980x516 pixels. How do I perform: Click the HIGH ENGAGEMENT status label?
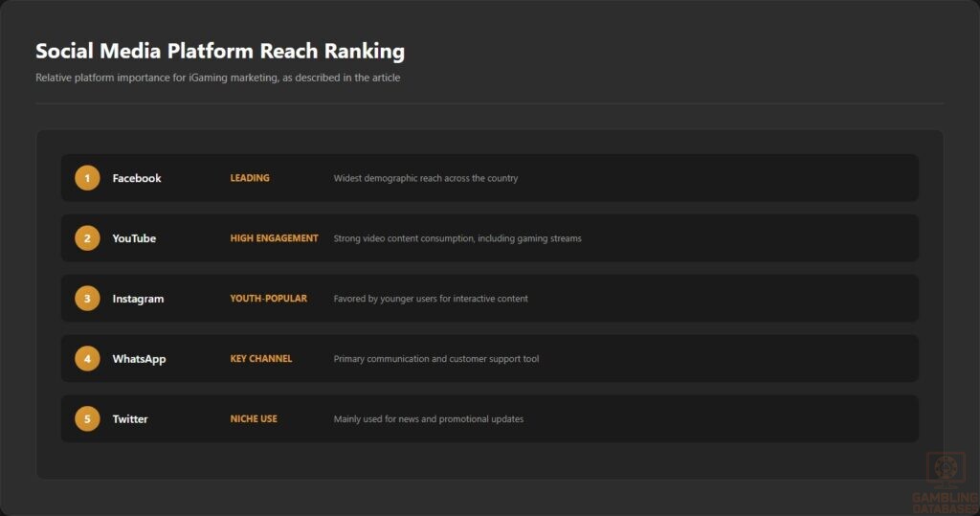275,238
